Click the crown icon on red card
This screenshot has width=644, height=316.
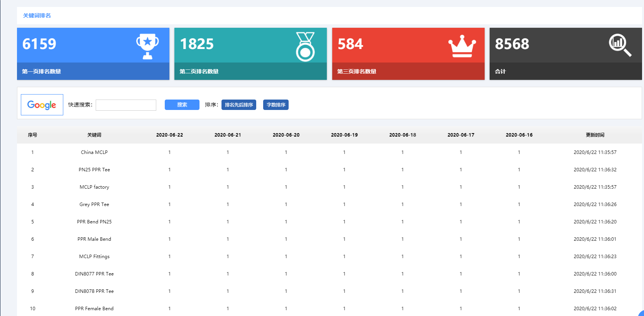[462, 46]
